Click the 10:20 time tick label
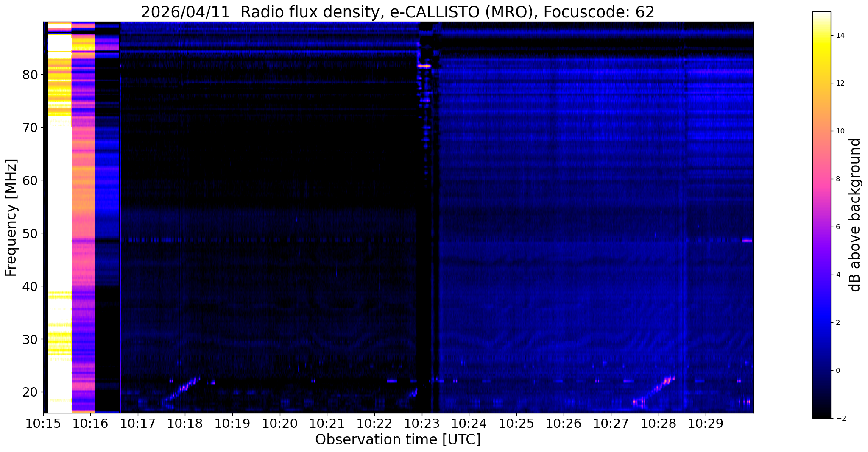Screen dimensions: 868x452 (280, 424)
